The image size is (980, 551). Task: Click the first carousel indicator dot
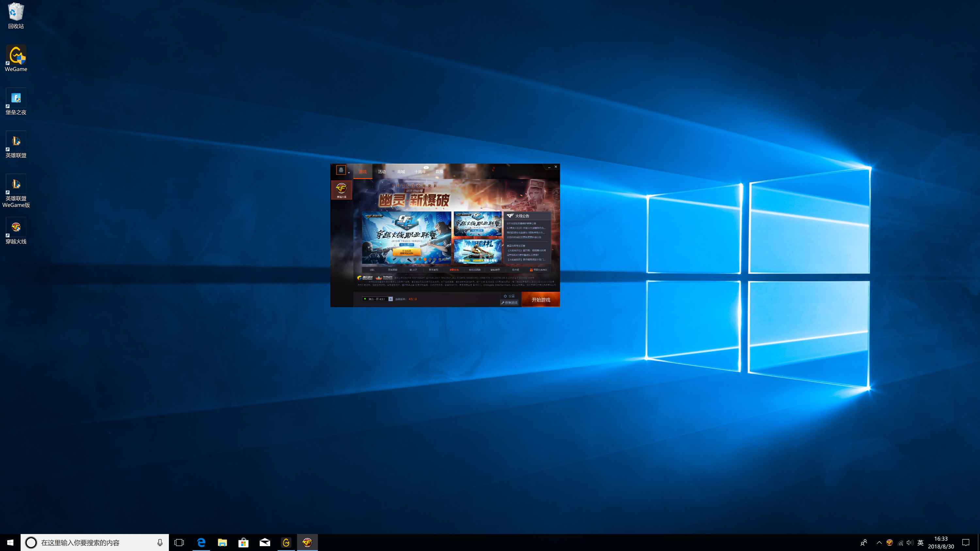point(415,259)
